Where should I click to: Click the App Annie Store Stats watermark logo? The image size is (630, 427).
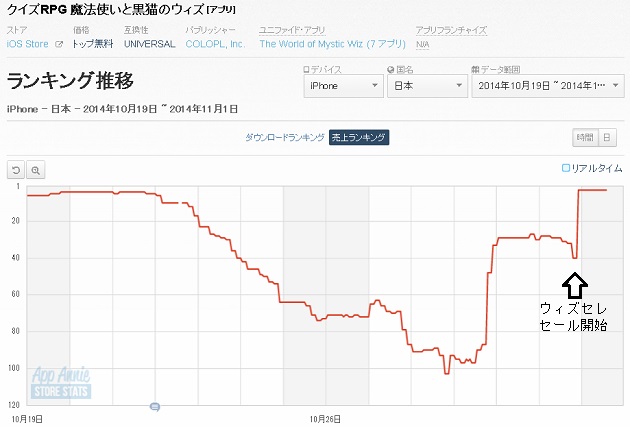(x=61, y=382)
